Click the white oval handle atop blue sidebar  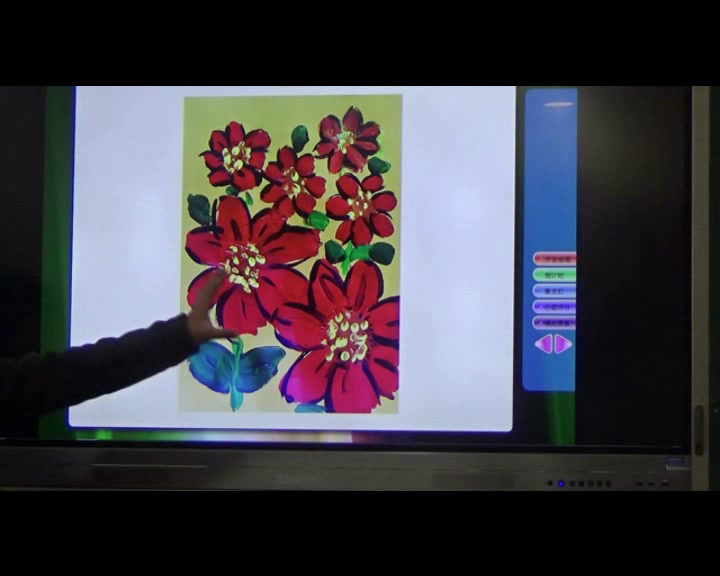(559, 104)
